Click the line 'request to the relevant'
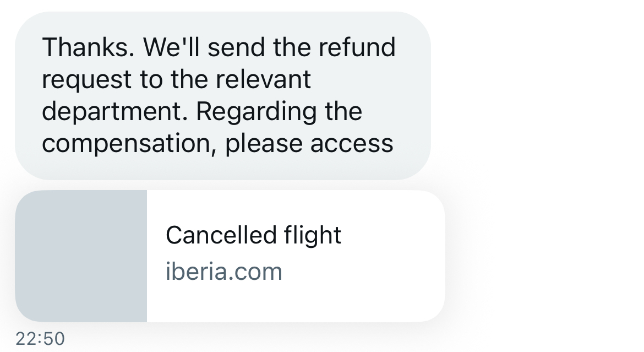 177,79
